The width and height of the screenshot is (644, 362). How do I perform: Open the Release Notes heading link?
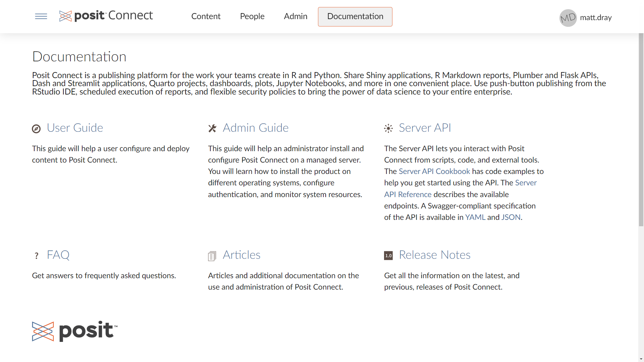pyautogui.click(x=434, y=255)
